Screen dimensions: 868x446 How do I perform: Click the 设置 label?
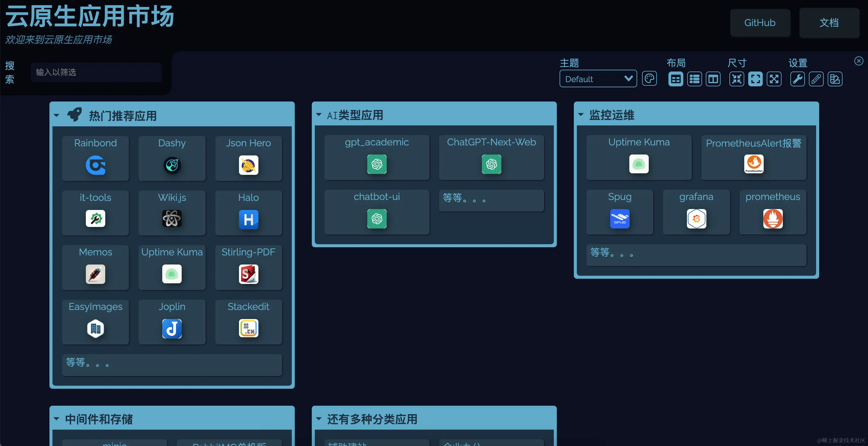click(798, 63)
